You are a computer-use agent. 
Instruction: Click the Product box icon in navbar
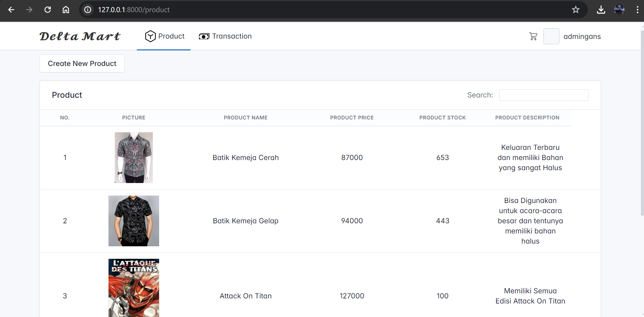click(150, 36)
